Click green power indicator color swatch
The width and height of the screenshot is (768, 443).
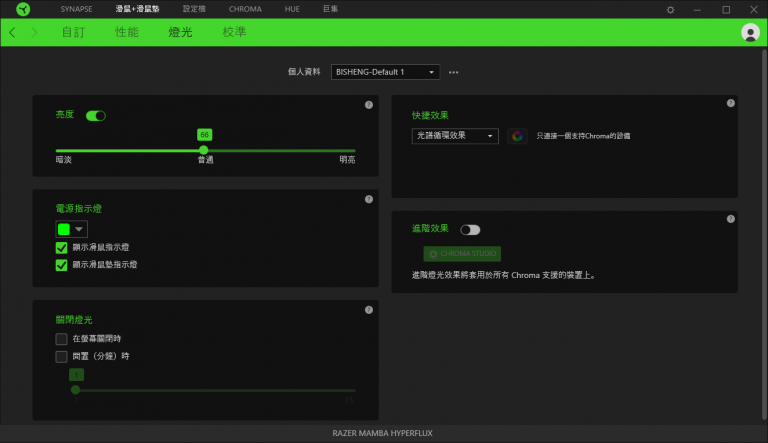coord(64,229)
